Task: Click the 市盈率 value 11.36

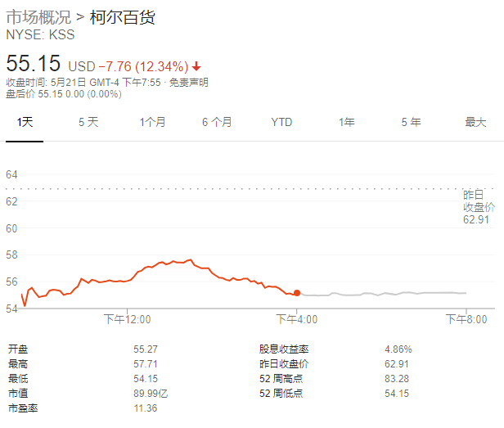Action: pyautogui.click(x=146, y=408)
